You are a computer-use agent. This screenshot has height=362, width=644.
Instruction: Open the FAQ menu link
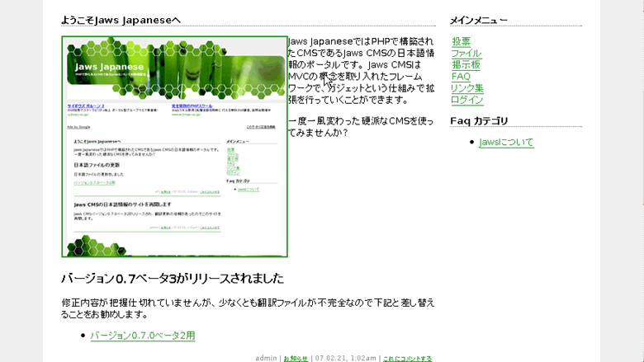[461, 77]
